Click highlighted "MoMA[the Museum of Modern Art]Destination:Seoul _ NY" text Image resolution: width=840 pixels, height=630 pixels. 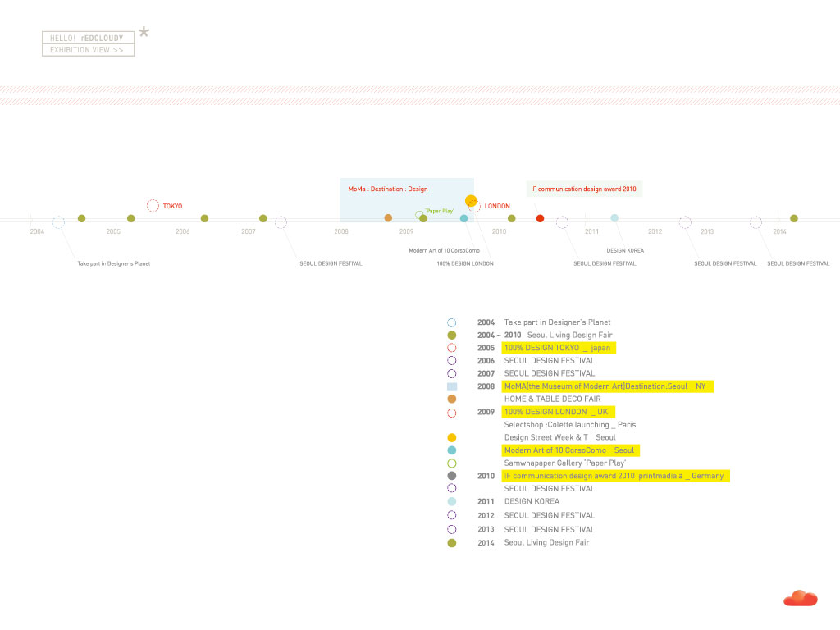[608, 386]
